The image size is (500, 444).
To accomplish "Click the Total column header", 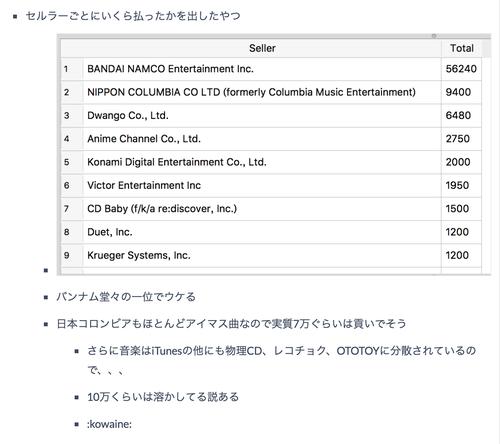I will coord(462,48).
